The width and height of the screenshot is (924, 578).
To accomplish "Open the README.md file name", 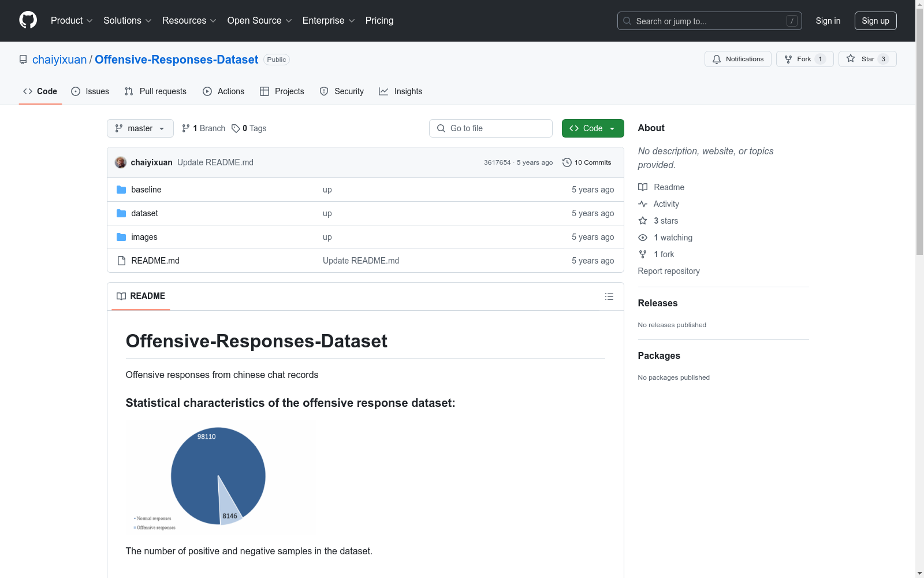I will pos(155,261).
